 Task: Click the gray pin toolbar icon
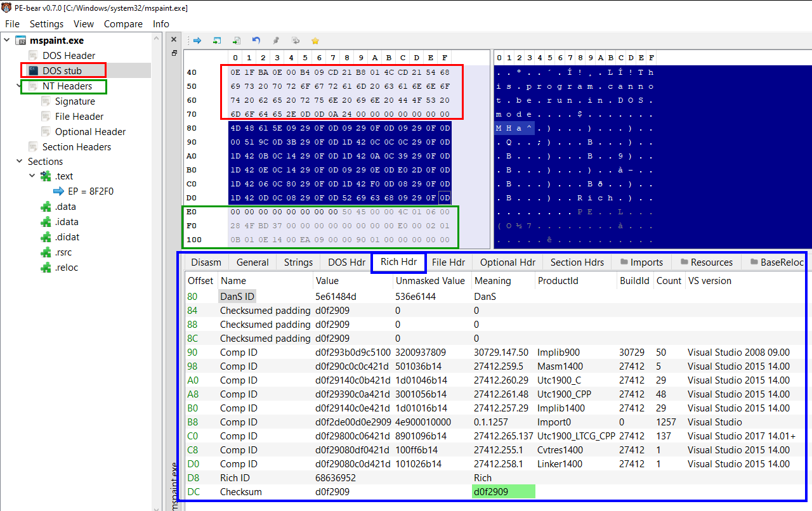click(276, 40)
